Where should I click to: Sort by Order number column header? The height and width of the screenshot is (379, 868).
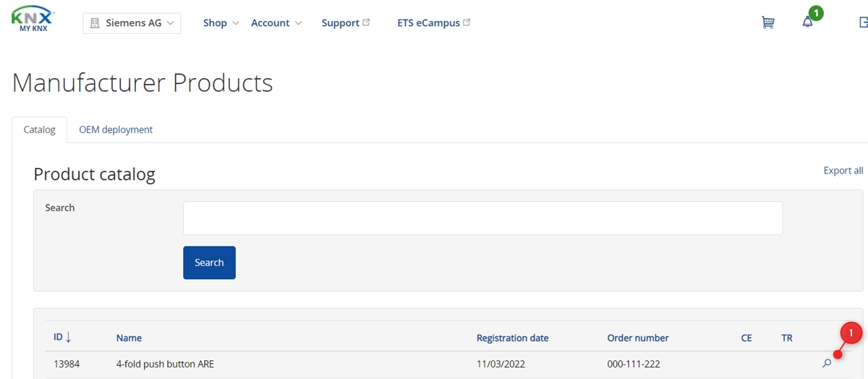click(638, 338)
